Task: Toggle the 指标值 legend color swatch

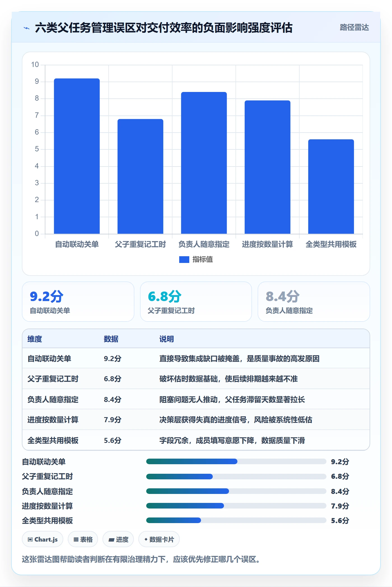Action: click(184, 260)
